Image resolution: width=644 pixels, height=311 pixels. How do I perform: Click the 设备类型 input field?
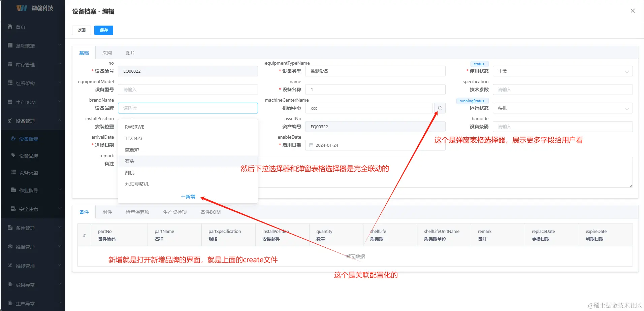(375, 71)
